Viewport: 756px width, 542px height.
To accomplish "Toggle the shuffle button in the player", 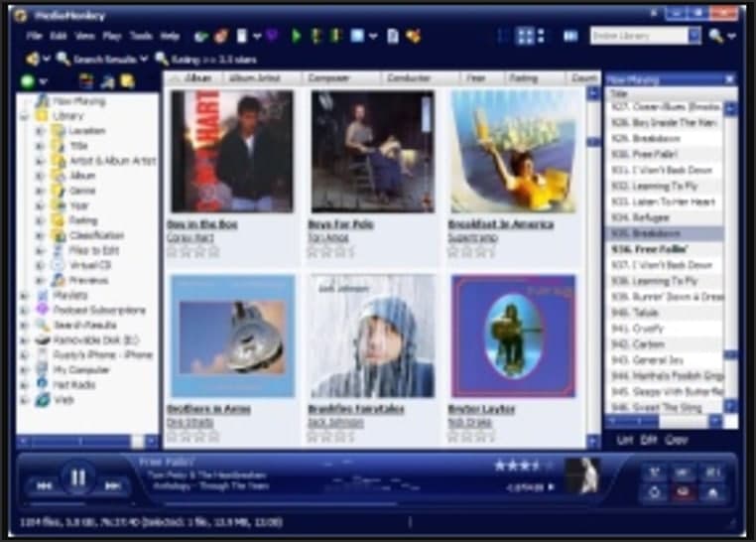I will pyautogui.click(x=654, y=473).
